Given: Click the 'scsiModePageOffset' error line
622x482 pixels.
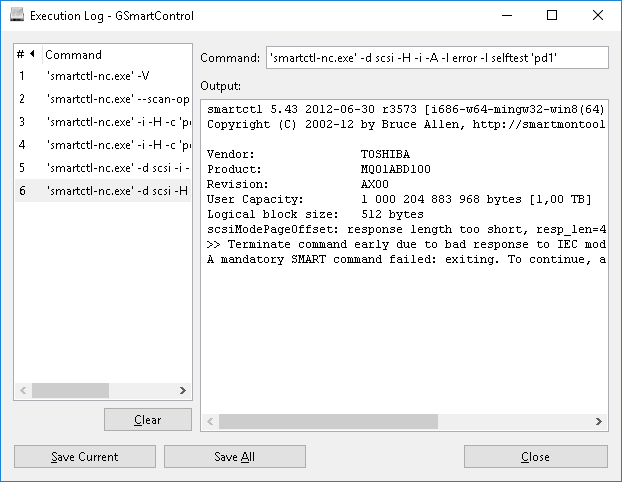Looking at the screenshot, I should coord(406,229).
